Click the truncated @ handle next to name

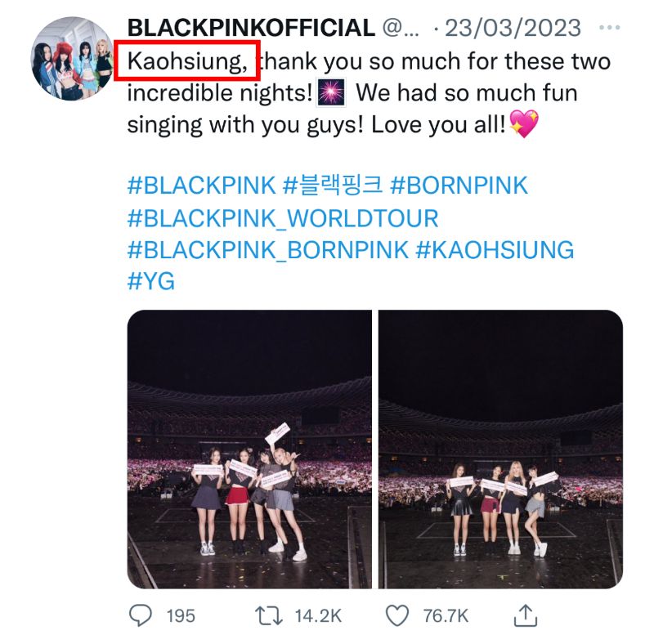click(401, 29)
